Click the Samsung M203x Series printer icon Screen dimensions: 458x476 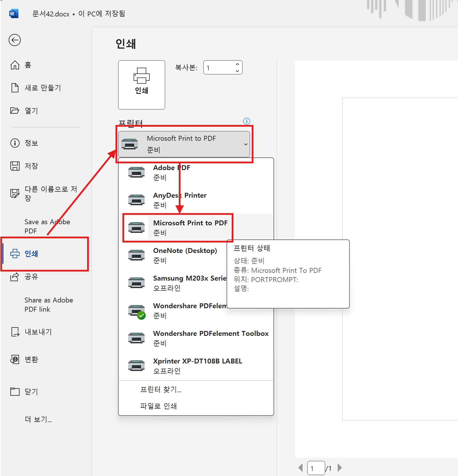(136, 283)
